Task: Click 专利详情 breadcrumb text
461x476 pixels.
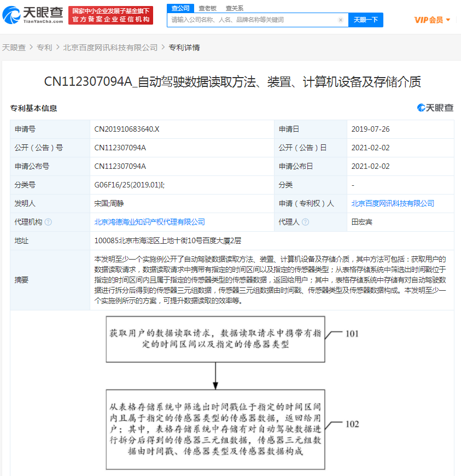Action: coord(184,48)
